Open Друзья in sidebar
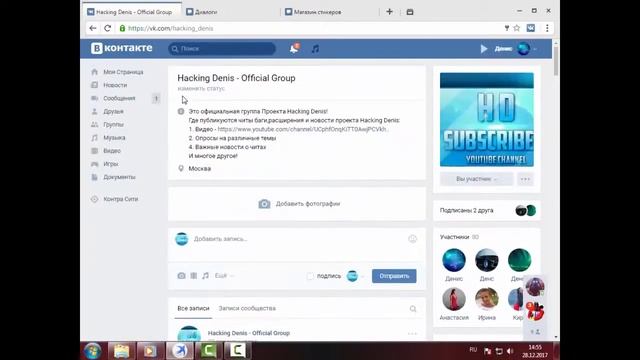Screen dimensions: 640x360 click(113, 111)
